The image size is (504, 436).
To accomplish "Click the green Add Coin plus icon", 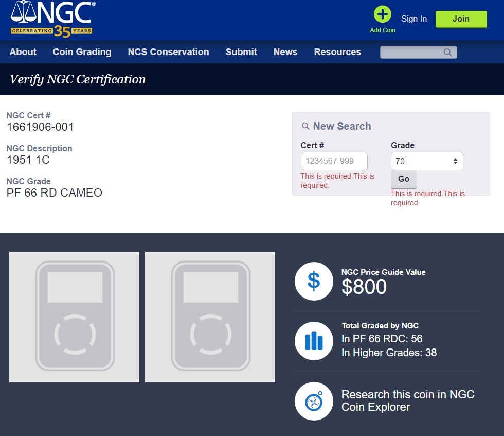I will (382, 14).
